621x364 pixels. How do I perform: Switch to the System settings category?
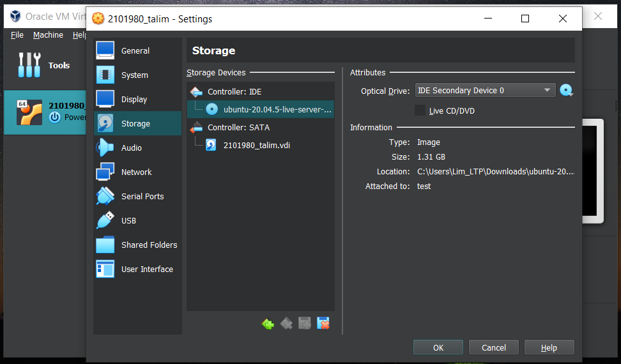coord(134,75)
